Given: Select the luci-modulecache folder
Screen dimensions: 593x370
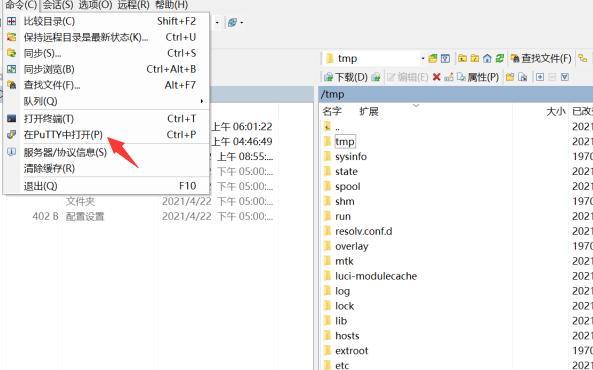Looking at the screenshot, I should click(376, 276).
